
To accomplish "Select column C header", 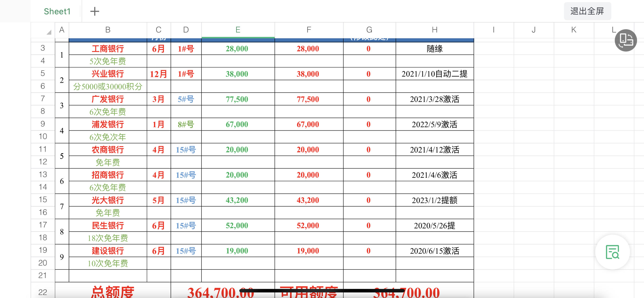I will click(x=159, y=30).
